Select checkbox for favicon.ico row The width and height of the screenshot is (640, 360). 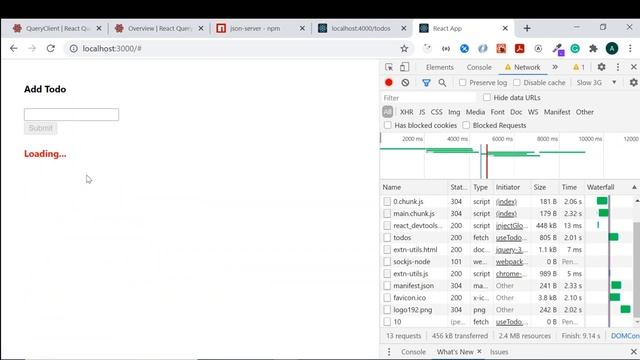pos(387,298)
